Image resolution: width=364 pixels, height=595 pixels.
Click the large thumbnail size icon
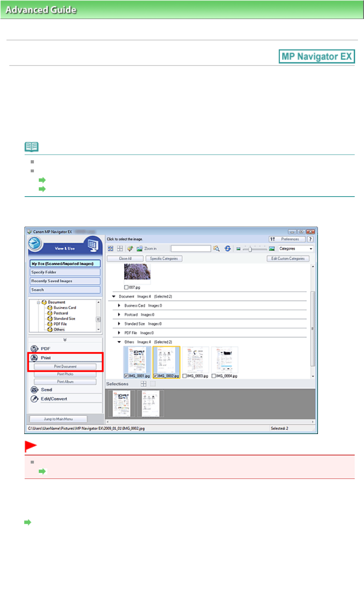click(272, 249)
